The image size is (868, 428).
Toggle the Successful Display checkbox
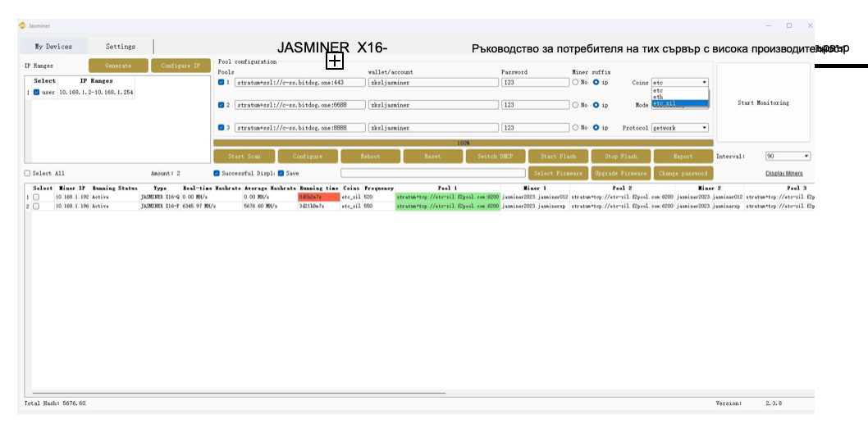click(x=217, y=174)
